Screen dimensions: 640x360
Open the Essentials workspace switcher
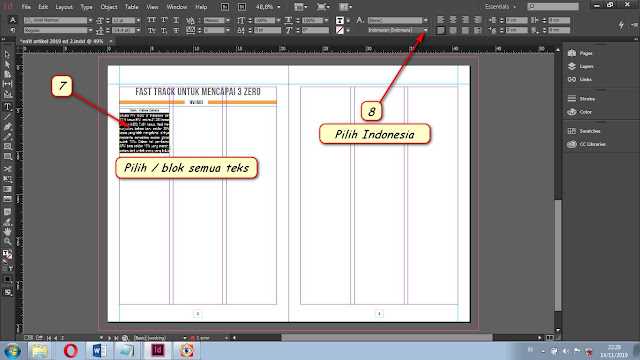500,7
